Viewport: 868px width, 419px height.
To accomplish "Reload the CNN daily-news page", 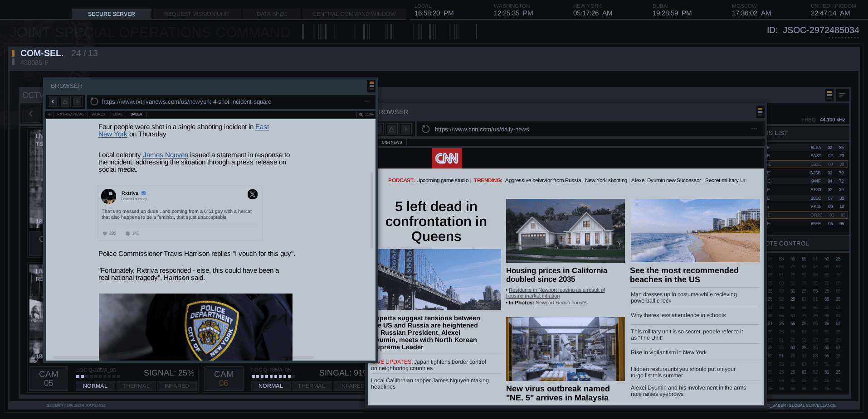I will tap(425, 129).
